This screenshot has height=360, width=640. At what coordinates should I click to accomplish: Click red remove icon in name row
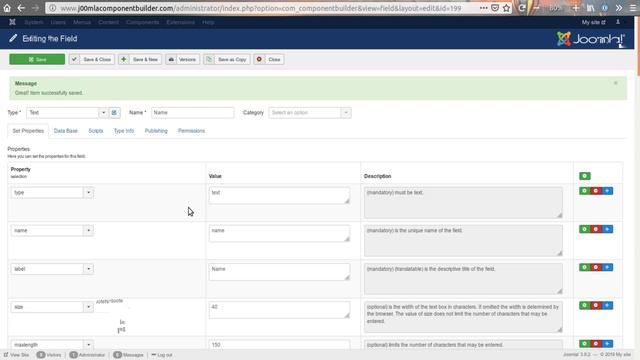point(596,229)
